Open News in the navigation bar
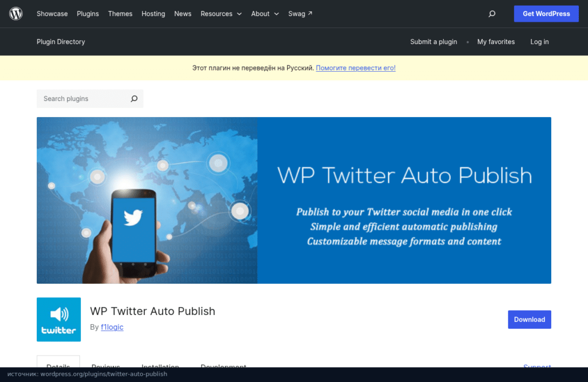 [x=183, y=14]
